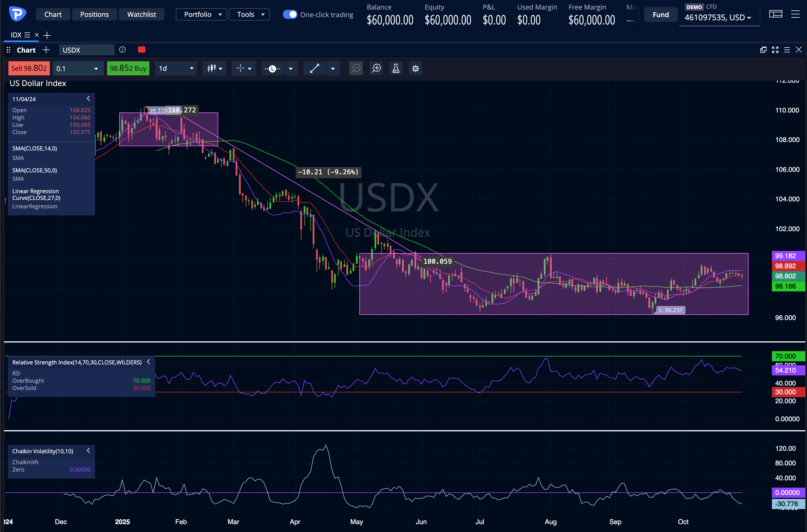Switch to the Positions tab
This screenshot has width=807, height=532.
coord(94,14)
